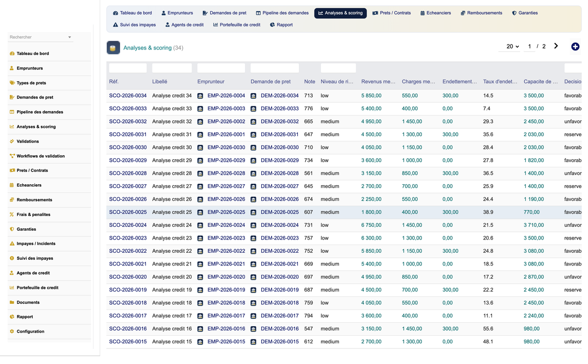Switch to the Demandes de pret tab
This screenshot has width=588, height=364.
click(x=224, y=13)
